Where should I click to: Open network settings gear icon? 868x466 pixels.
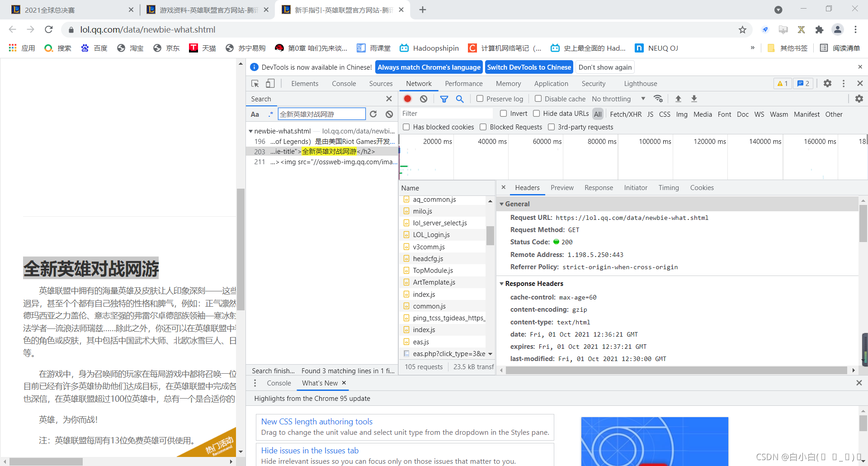[859, 99]
